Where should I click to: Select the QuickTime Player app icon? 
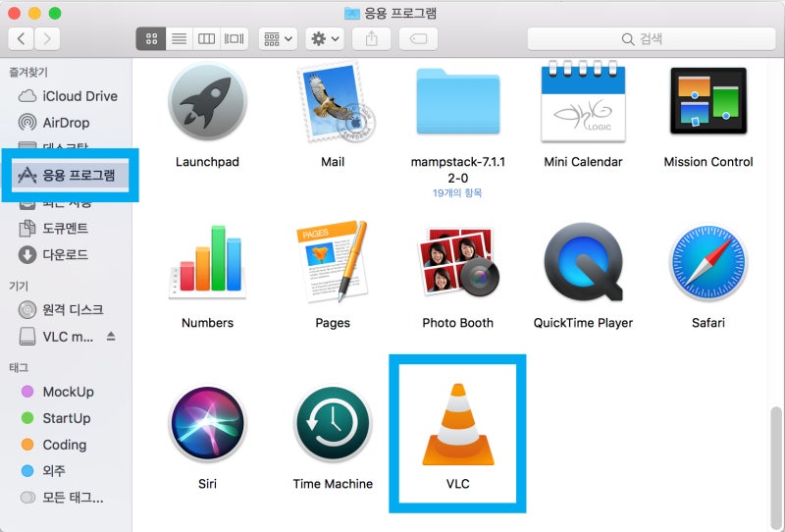tap(583, 262)
